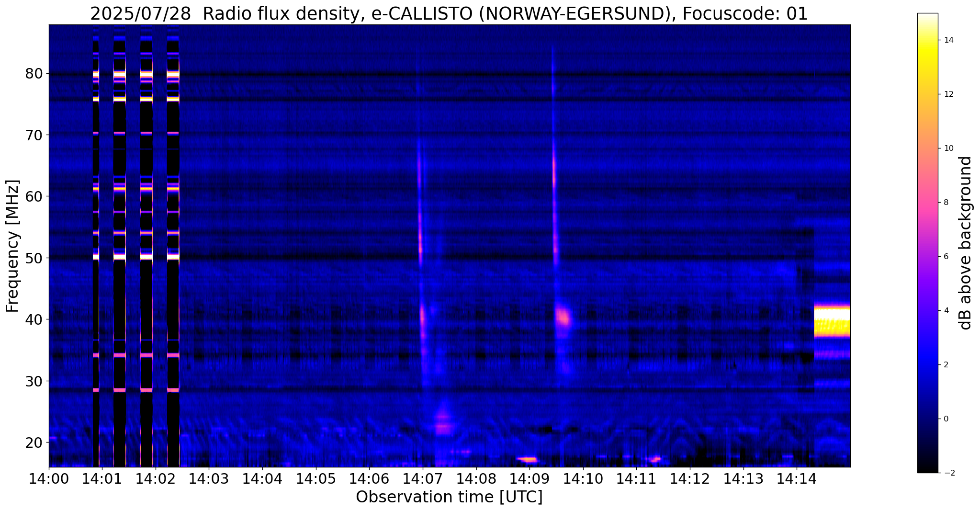Image resolution: width=980 pixels, height=511 pixels.
Task: Click the 60 MHz frequency tick label
Action: pyautogui.click(x=34, y=196)
